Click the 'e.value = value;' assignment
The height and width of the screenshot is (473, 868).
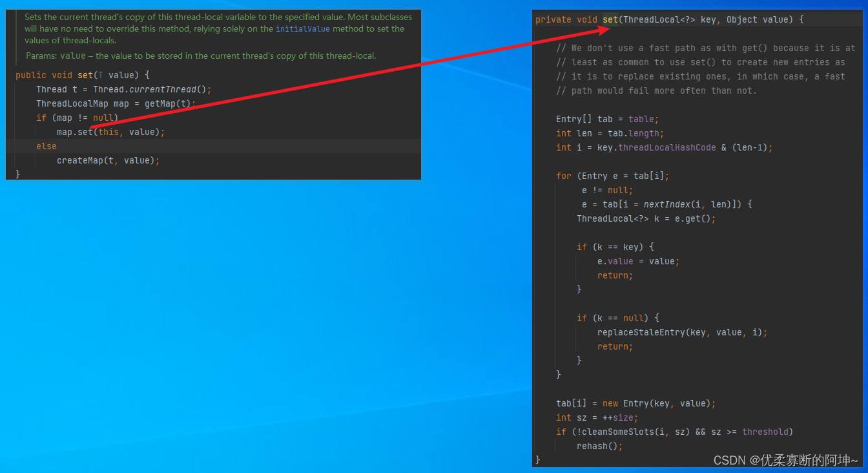(639, 261)
